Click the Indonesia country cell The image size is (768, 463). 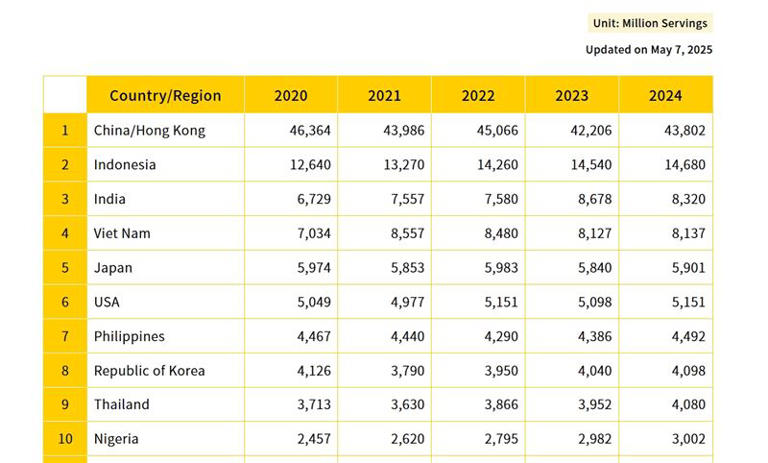click(x=125, y=165)
